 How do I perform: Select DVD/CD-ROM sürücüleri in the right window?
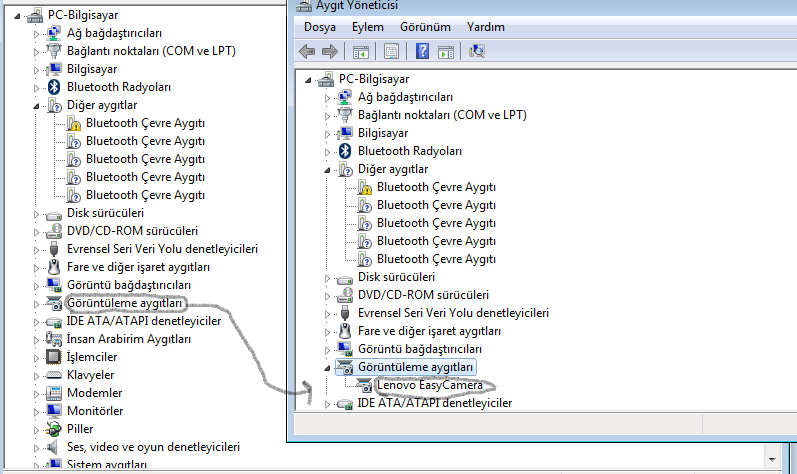423,295
